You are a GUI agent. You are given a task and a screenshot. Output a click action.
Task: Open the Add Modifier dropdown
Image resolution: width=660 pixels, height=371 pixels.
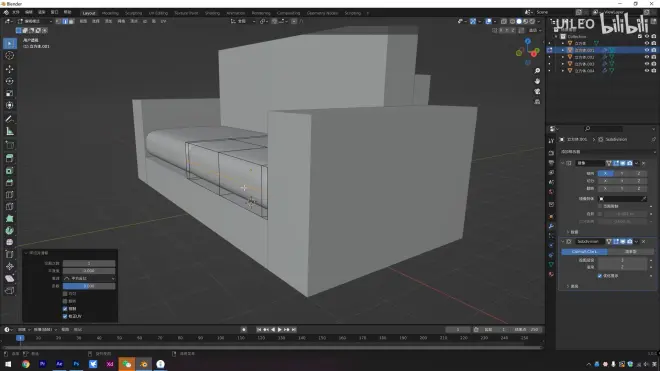(607, 152)
